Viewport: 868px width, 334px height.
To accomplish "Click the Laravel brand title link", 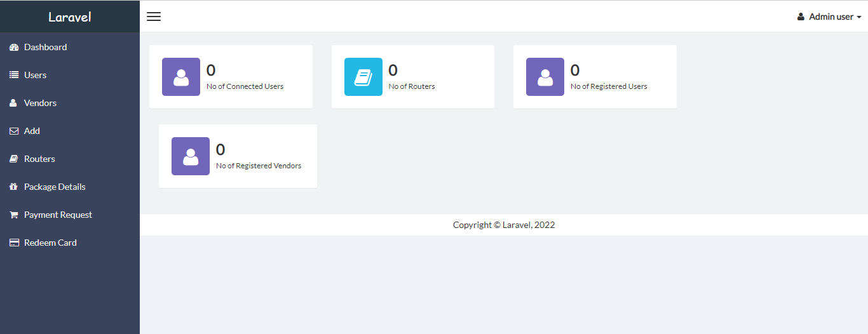I will tap(70, 17).
